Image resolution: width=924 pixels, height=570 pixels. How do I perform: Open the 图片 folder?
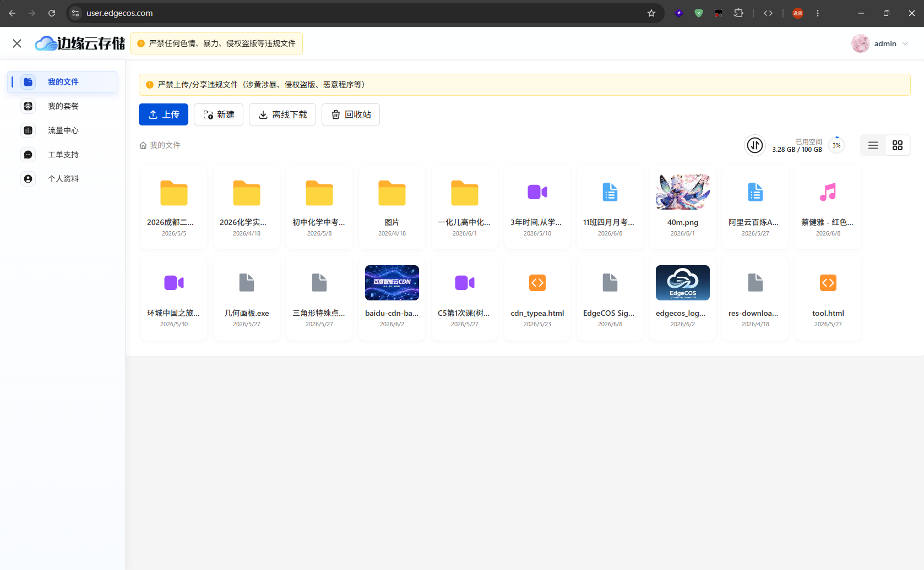pos(392,207)
